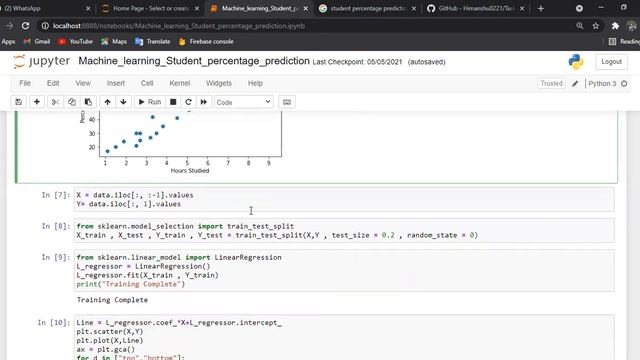The image size is (640, 360).
Task: Click the Logout button
Action: tap(611, 62)
